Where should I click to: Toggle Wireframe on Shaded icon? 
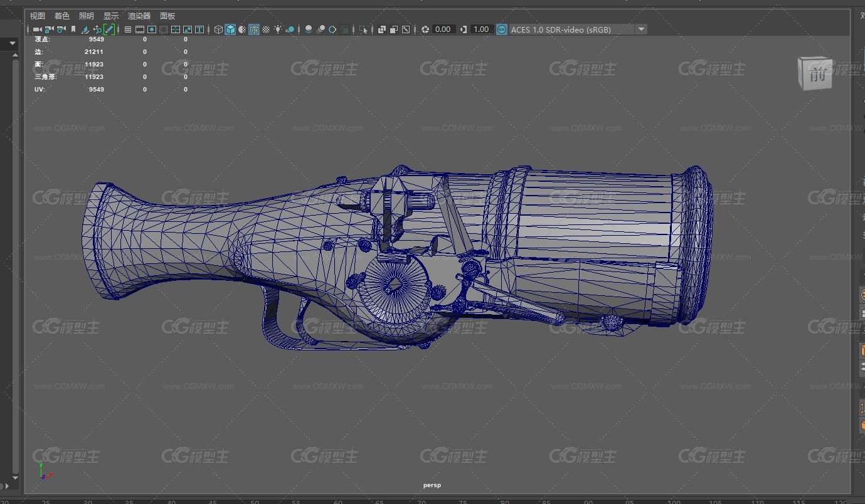[254, 29]
